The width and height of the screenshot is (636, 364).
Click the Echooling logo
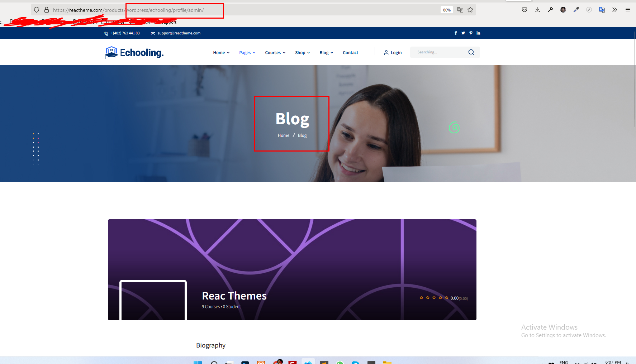(x=134, y=52)
